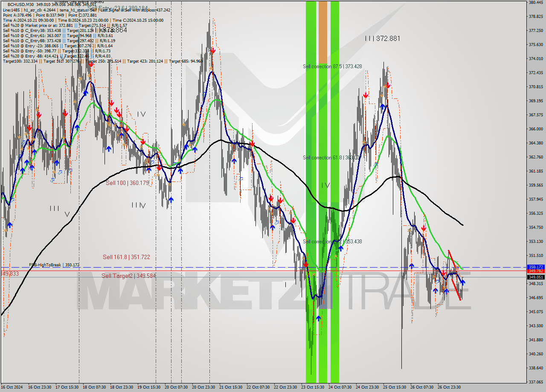Screen dimensions: 546x392
Task: Select 'Sell correction 61.8' label
Action: tap(331, 158)
